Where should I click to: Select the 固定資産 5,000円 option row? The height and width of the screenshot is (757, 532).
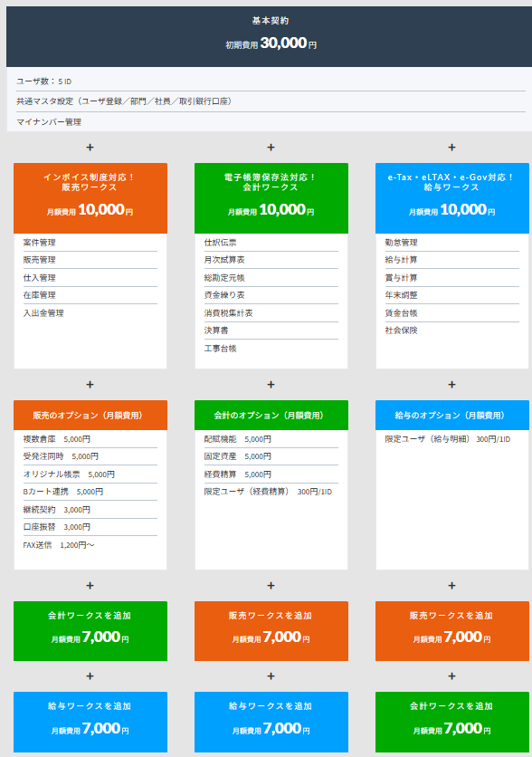(x=271, y=456)
